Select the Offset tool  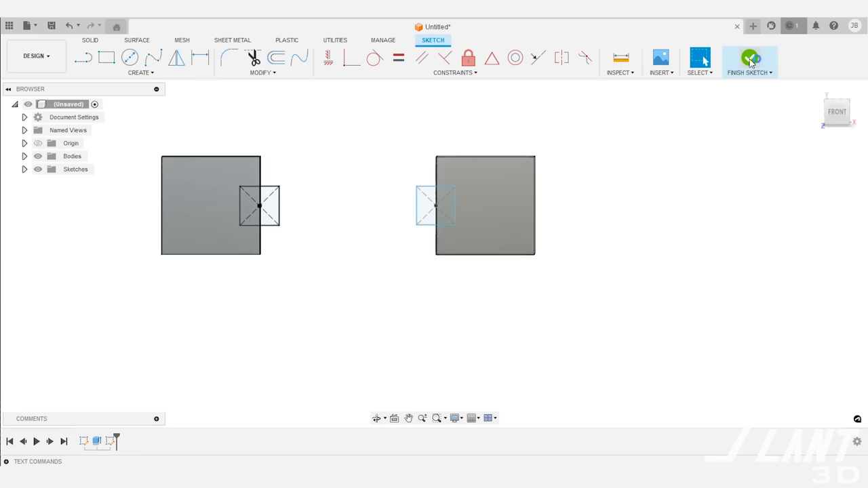(276, 58)
